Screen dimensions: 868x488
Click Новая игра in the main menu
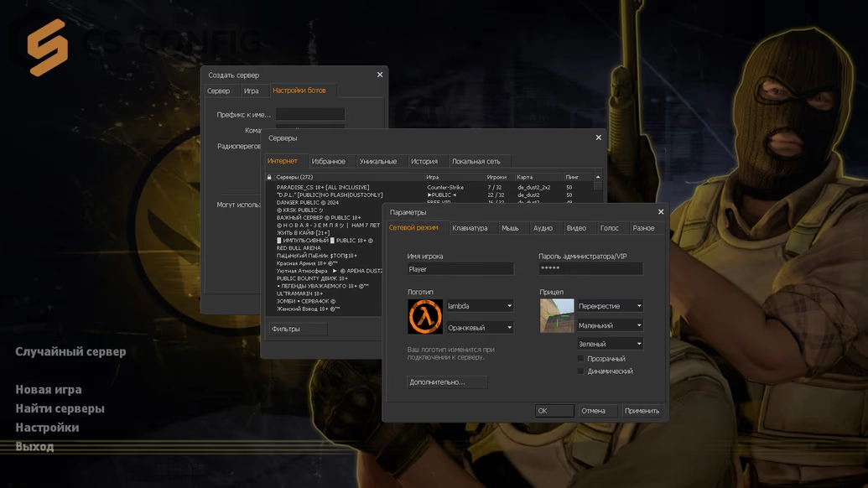(49, 390)
